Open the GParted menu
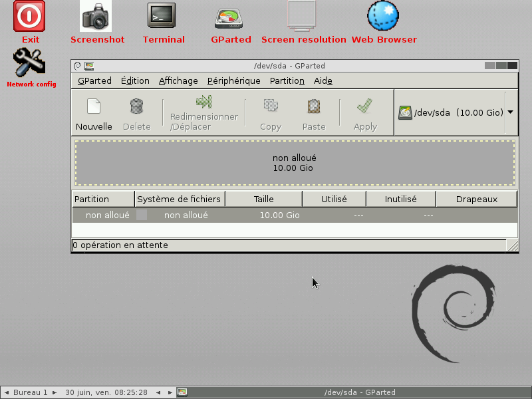 tap(94, 80)
